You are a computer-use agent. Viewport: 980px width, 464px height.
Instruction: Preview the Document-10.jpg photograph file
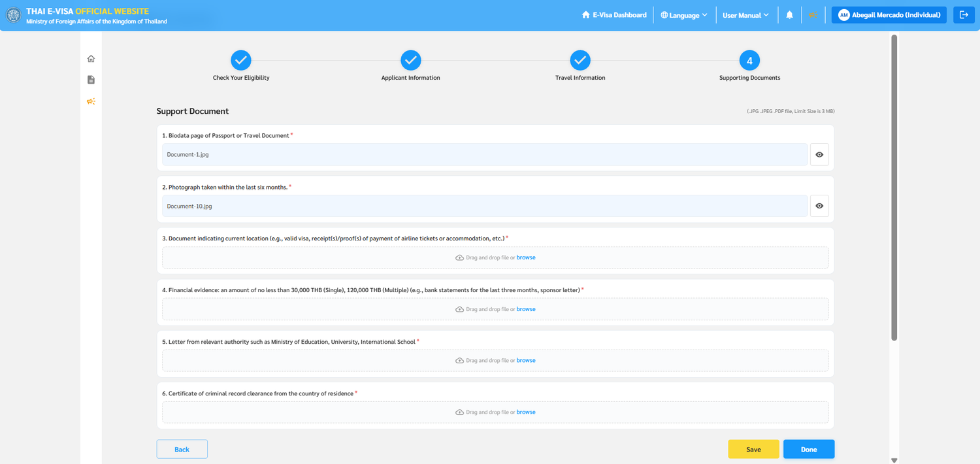click(x=819, y=206)
